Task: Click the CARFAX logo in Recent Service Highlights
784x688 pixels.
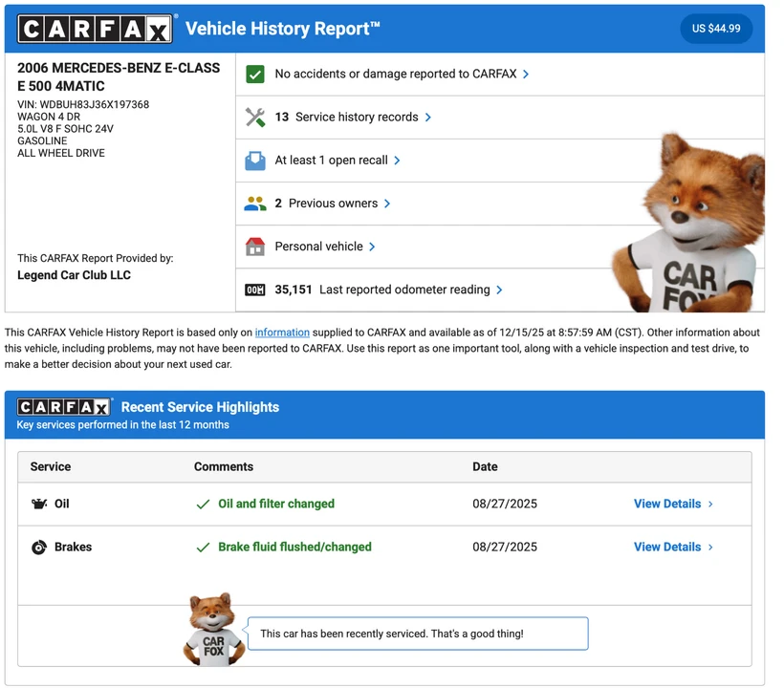Action: (x=63, y=407)
